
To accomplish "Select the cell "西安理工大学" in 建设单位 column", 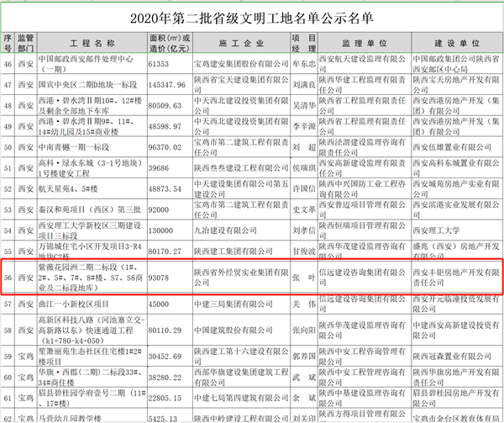I will point(457,230).
